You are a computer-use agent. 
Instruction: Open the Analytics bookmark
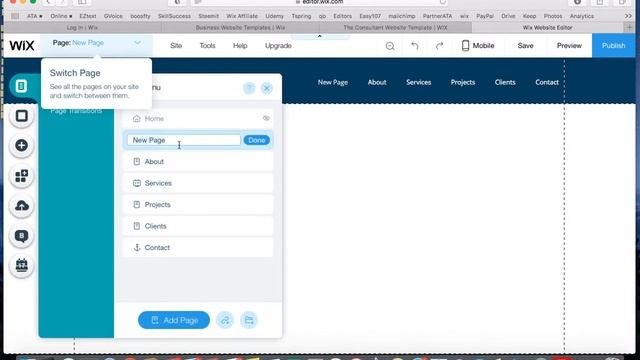[x=582, y=16]
